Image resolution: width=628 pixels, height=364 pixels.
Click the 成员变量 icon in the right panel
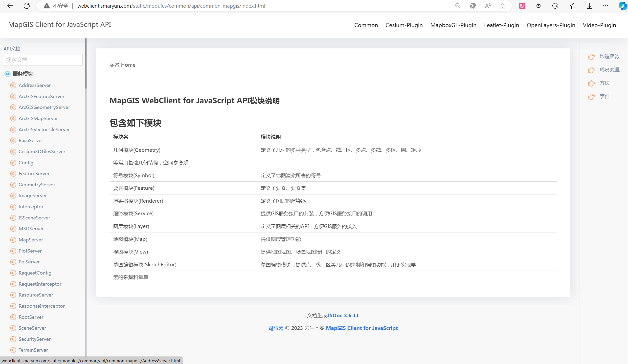[x=591, y=70]
